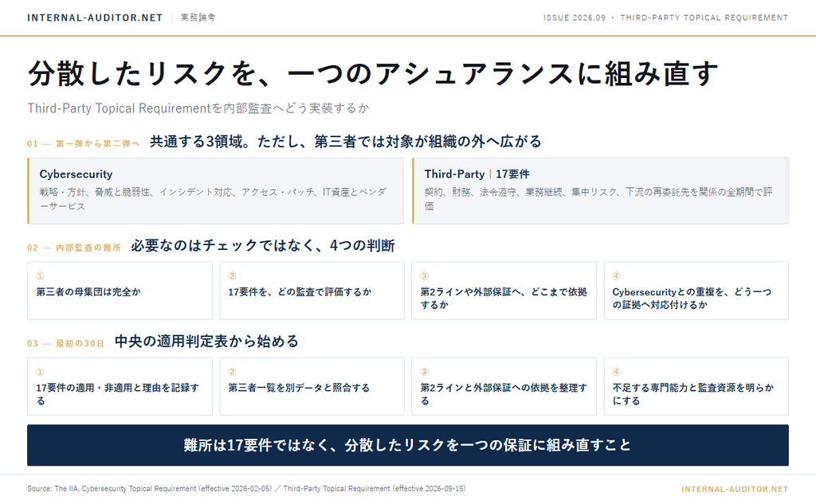
Task: Select the card 第三者の母集団は完全か
Action: 120,291
